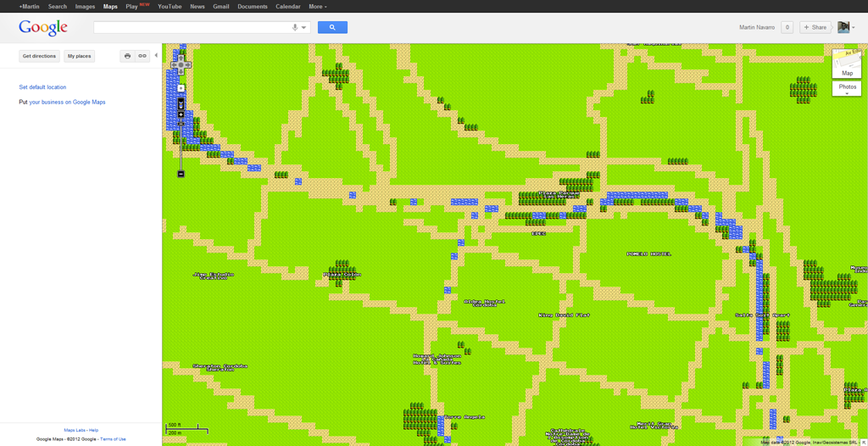This screenshot has width=868, height=446.
Task: Click the Martin Navarro account name
Action: [x=757, y=27]
